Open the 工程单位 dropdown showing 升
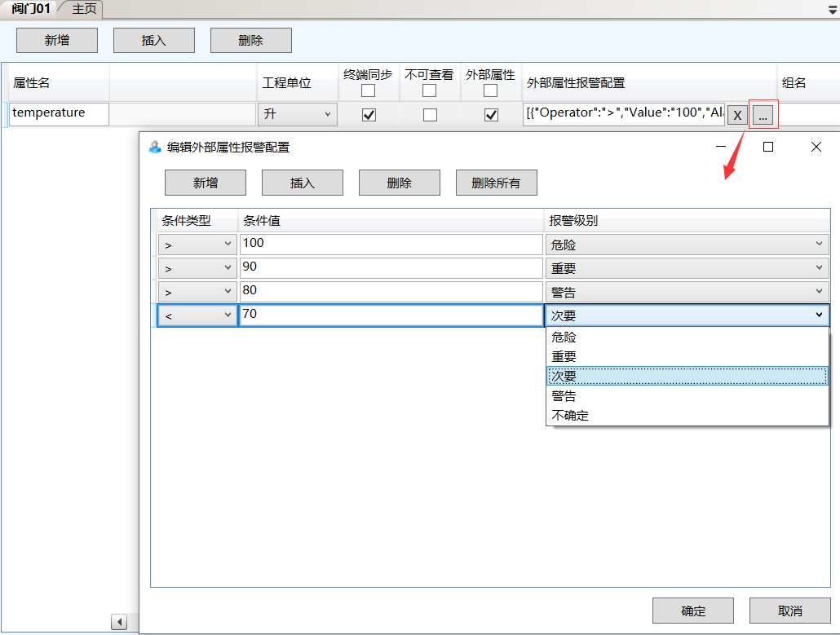This screenshot has height=635, width=840. coord(298,115)
